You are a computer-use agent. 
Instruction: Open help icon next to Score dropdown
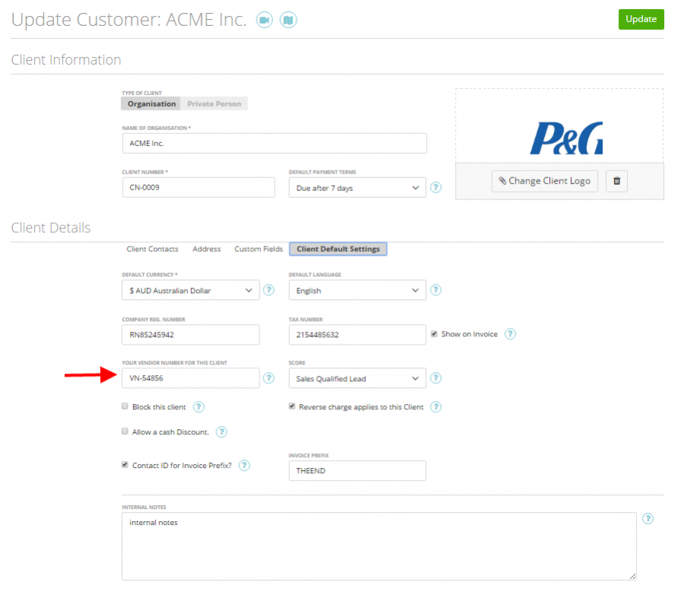(x=435, y=377)
